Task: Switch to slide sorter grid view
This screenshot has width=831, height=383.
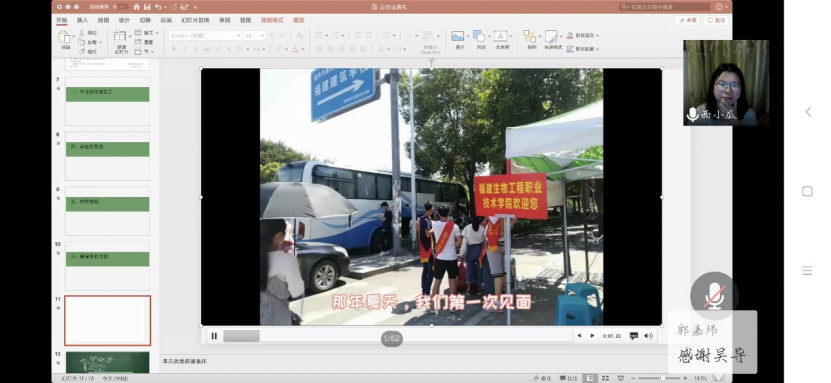Action: click(x=605, y=378)
